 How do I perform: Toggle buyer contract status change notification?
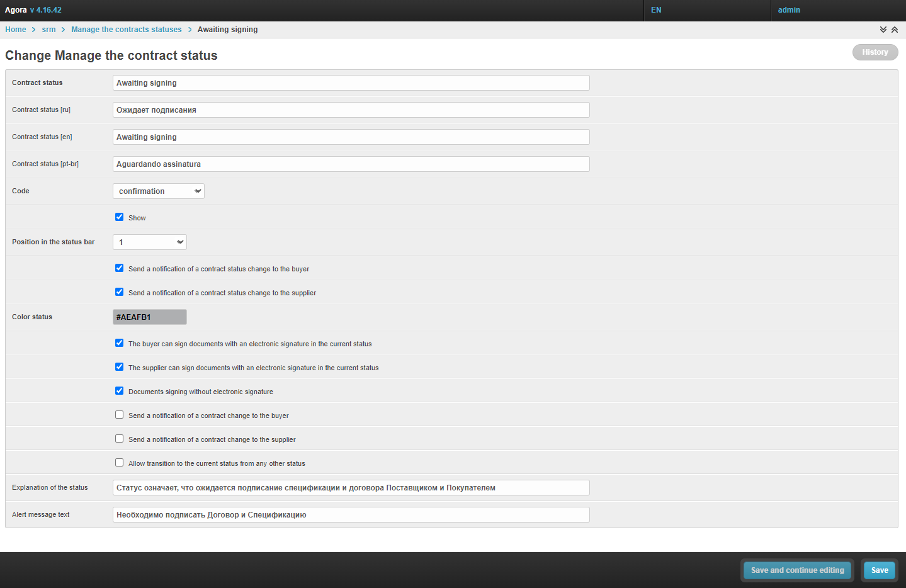tap(119, 268)
